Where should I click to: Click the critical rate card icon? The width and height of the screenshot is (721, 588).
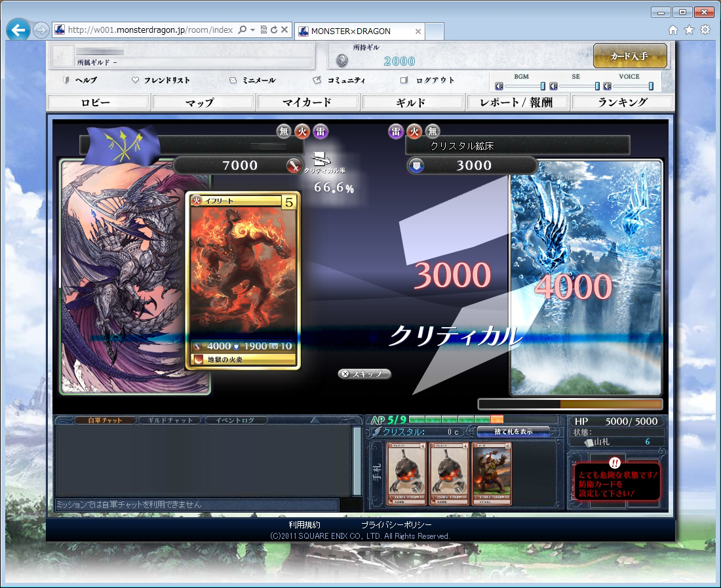[321, 159]
